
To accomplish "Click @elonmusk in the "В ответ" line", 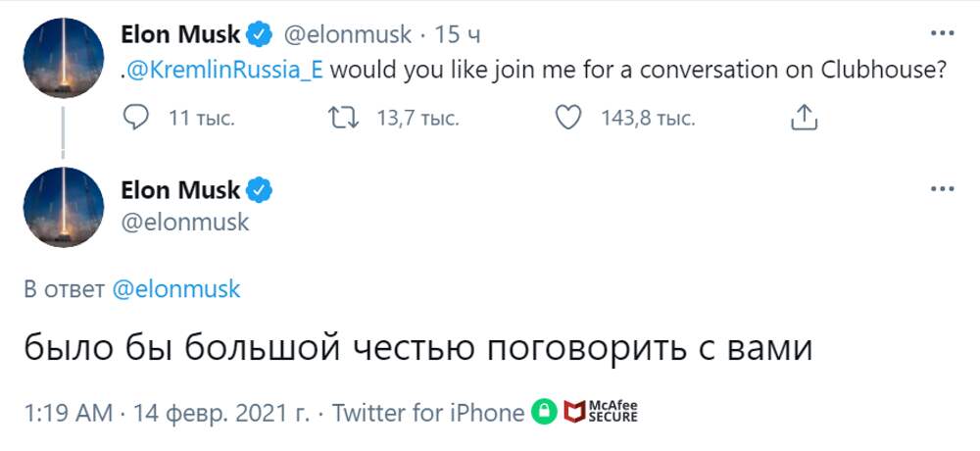I will pyautogui.click(x=176, y=290).
